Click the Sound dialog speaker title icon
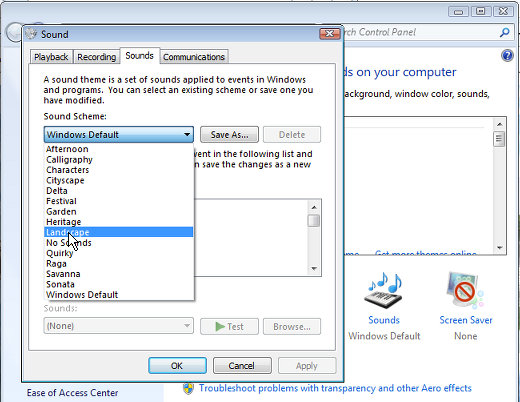The height and width of the screenshot is (402, 520). [31, 33]
